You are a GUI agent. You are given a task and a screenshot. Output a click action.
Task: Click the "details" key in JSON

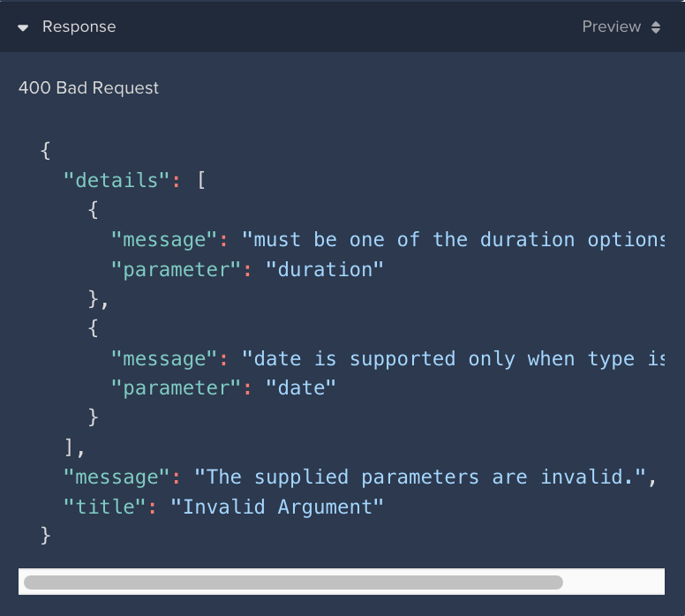tap(116, 180)
